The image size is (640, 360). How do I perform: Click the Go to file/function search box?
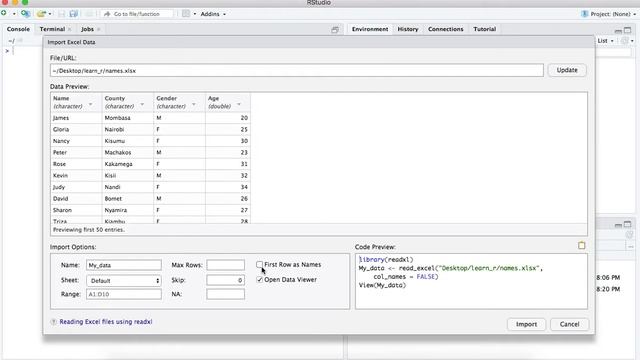137,14
